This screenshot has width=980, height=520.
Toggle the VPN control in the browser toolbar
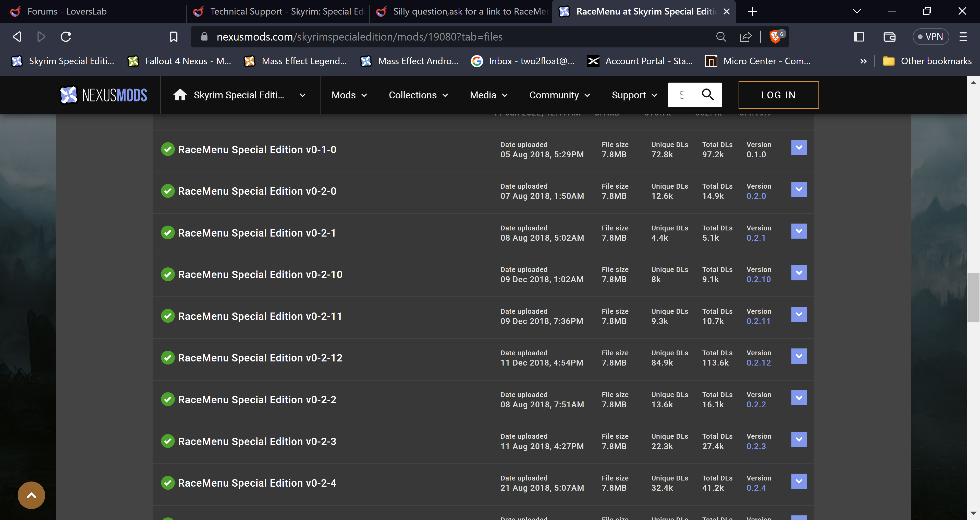tap(930, 36)
